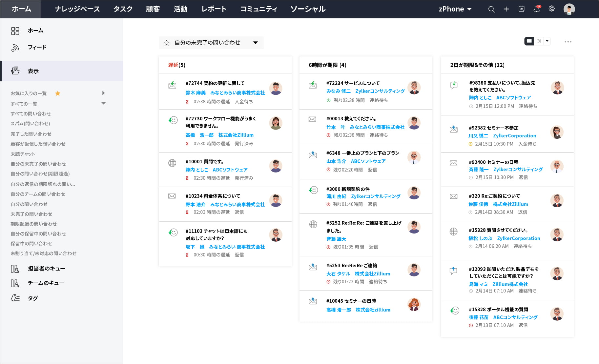Open the calendar icon in the top bar

point(521,9)
